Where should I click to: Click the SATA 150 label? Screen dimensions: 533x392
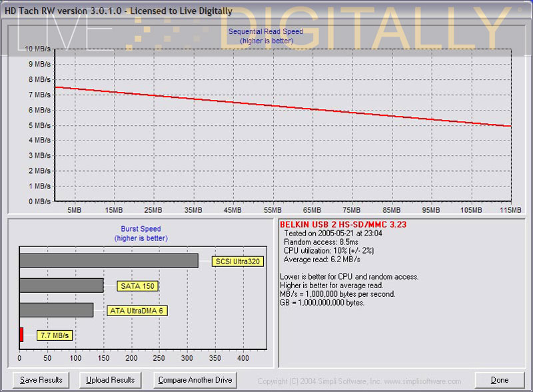[137, 286]
